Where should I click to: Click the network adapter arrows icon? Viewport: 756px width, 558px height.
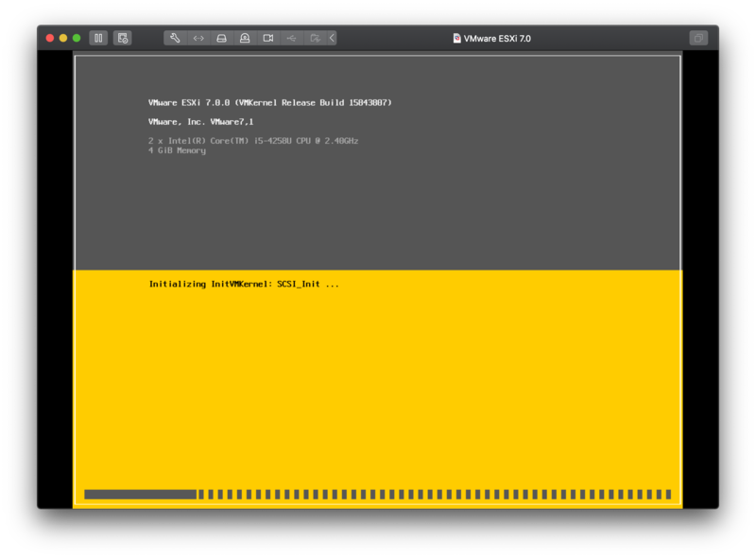198,38
